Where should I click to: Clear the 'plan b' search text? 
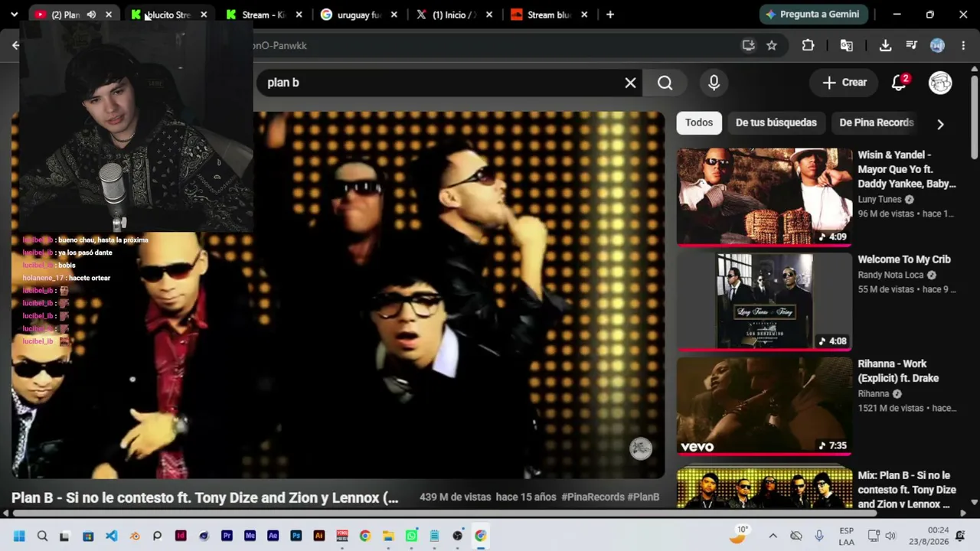click(x=630, y=83)
